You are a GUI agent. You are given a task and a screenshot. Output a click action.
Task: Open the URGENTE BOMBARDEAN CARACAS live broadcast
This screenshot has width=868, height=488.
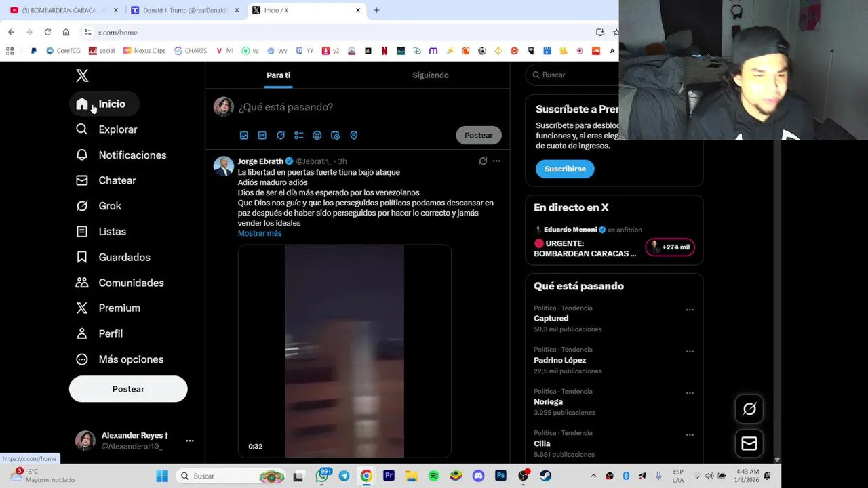coord(585,249)
